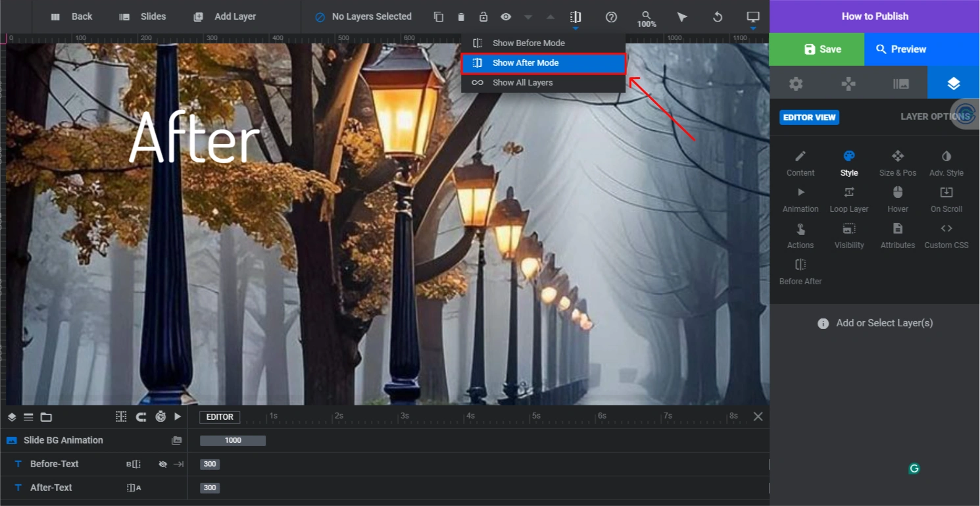Click the Slide BG Animation 1000 timeline bar
Viewport: 980px width, 506px height.
[233, 440]
